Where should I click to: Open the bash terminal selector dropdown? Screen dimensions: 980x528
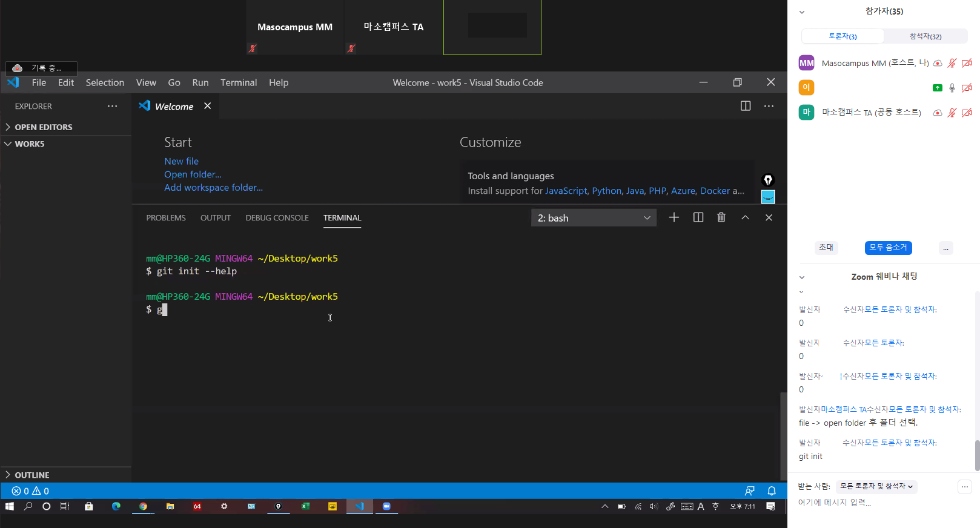(594, 218)
